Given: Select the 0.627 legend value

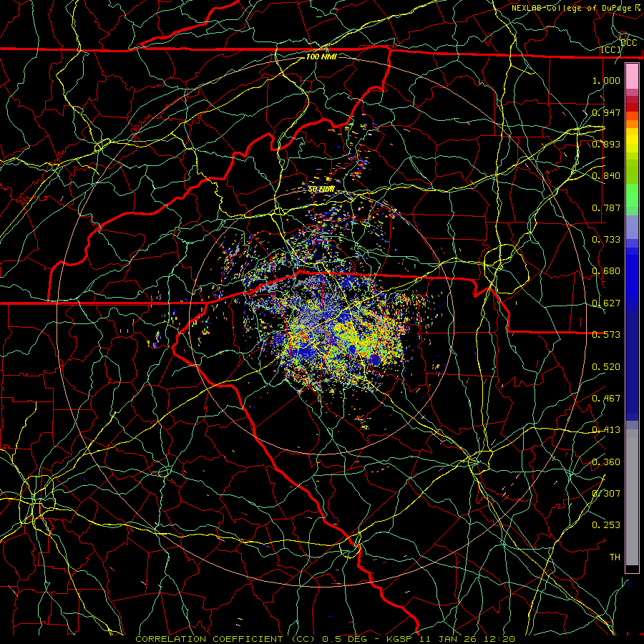Looking at the screenshot, I should coord(606,303).
